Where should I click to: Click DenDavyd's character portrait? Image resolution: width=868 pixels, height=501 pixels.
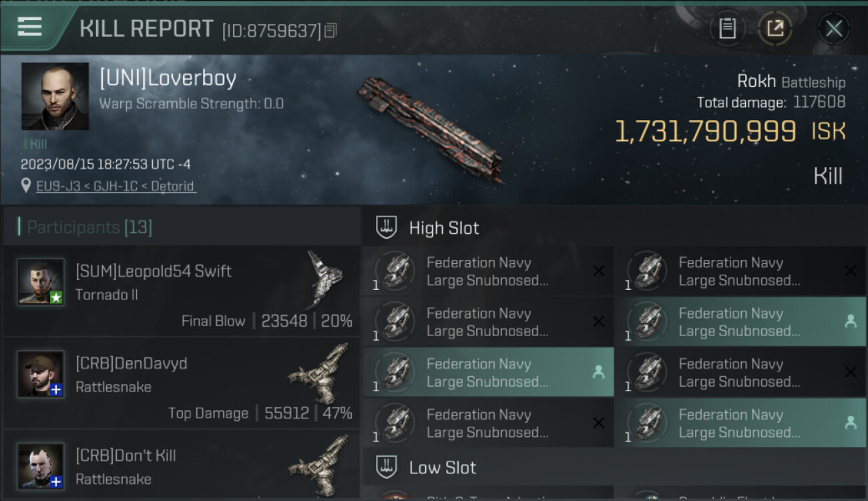(41, 374)
